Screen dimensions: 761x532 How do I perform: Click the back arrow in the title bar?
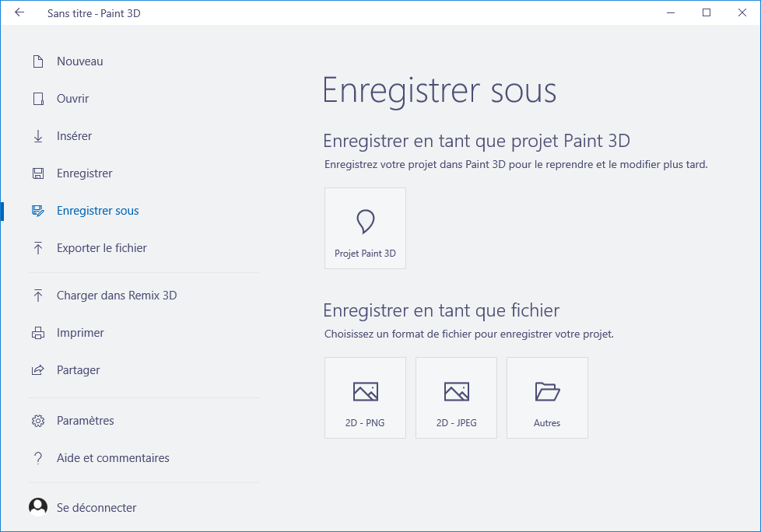(19, 12)
